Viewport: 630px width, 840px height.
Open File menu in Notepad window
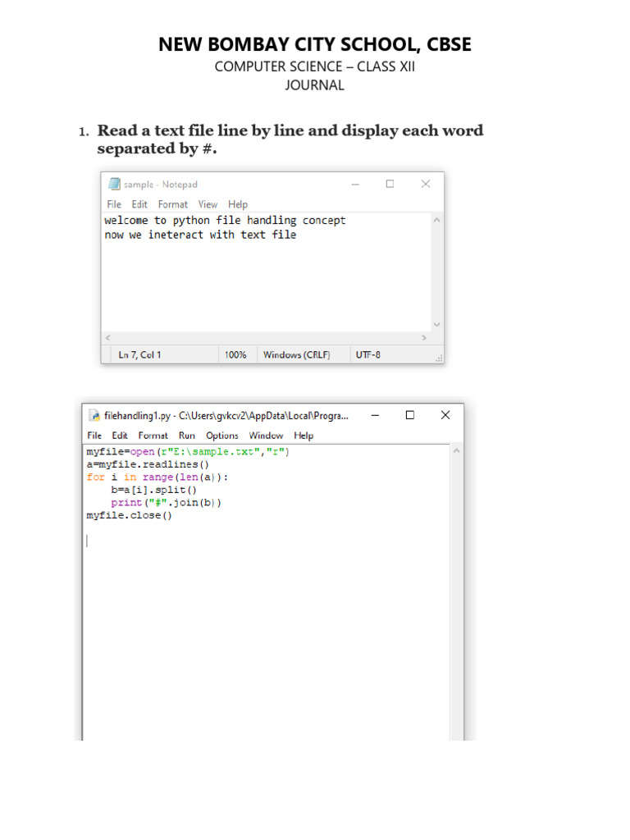[x=114, y=204]
